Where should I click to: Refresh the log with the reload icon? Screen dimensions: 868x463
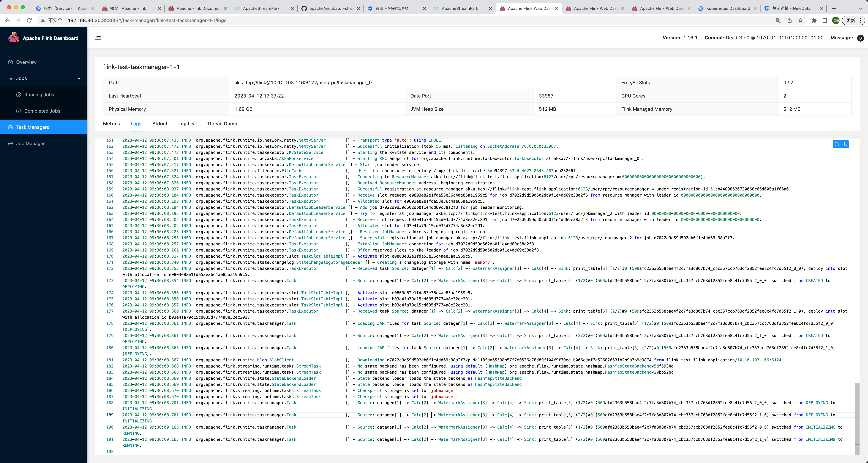point(837,144)
